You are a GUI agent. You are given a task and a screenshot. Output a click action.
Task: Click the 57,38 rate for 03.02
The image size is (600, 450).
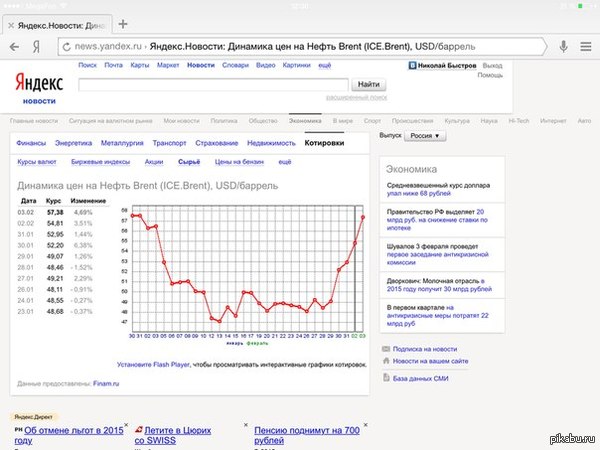tap(55, 212)
